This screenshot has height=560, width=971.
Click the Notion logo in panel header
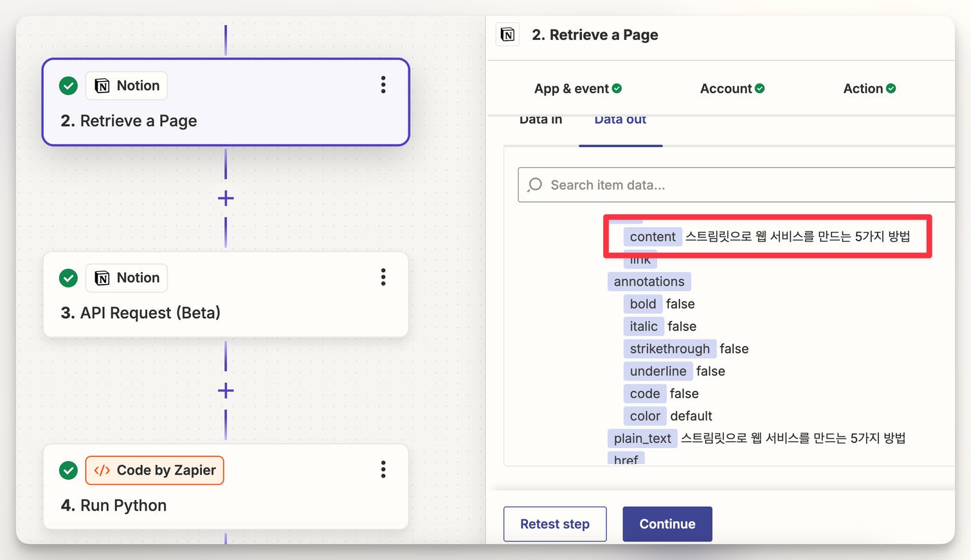(507, 35)
